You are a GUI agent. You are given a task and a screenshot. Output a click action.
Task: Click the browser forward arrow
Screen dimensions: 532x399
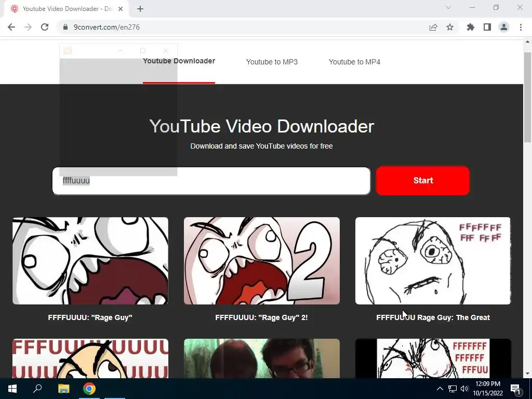28,27
